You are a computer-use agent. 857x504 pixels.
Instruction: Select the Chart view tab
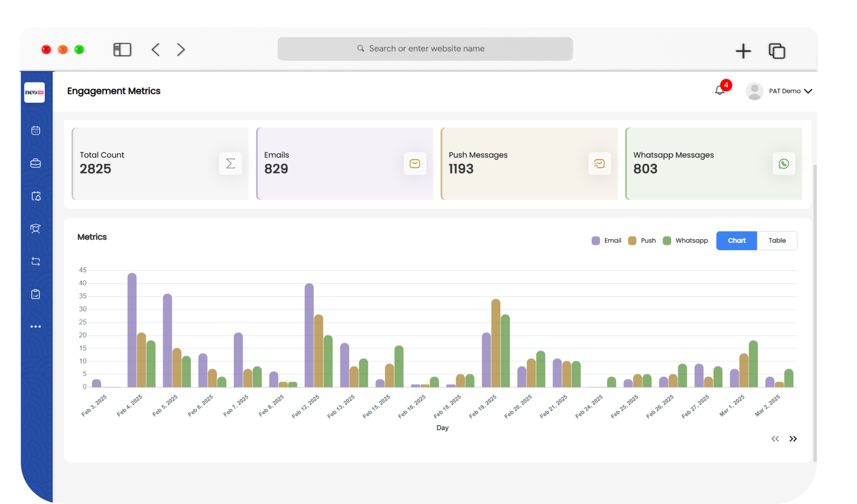pyautogui.click(x=737, y=240)
